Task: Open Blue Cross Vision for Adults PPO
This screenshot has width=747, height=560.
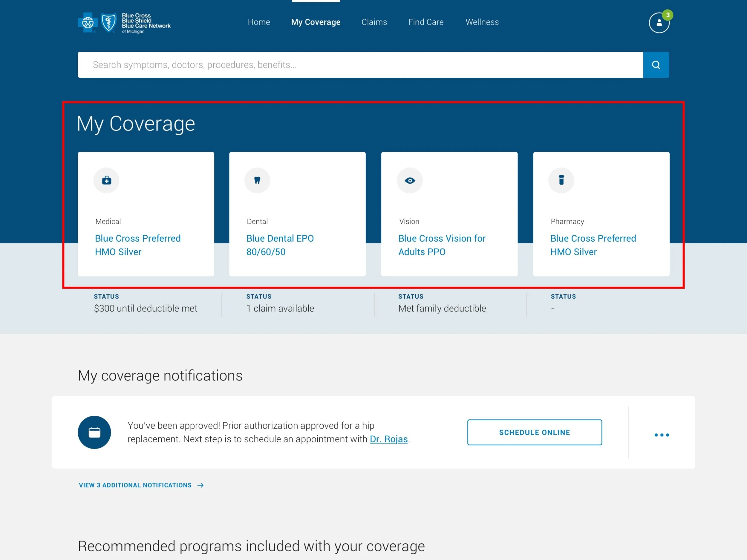Action: (441, 245)
